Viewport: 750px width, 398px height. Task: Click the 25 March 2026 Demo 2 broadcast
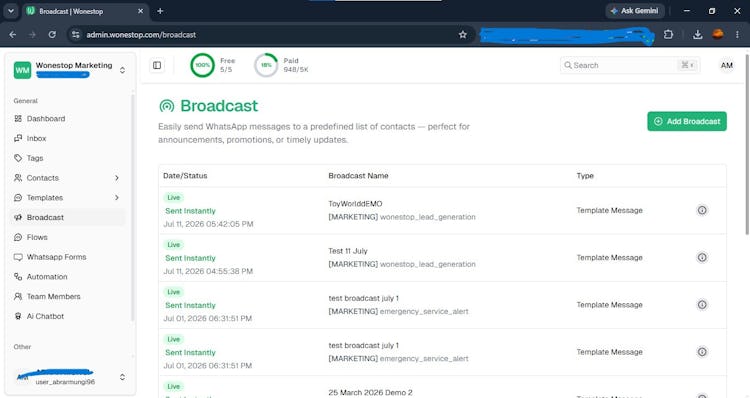point(370,392)
